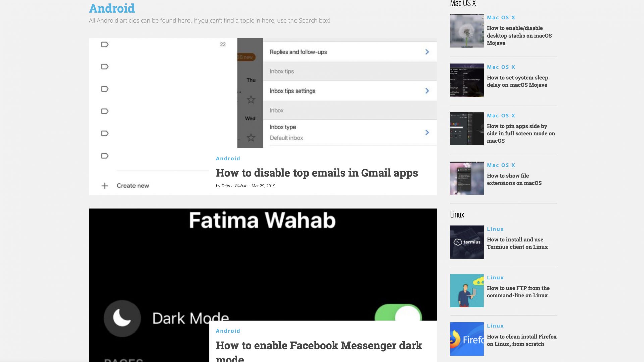Open 'How to show file extensions on macOS'
Screen dimensions: 644x362
tap(514, 179)
